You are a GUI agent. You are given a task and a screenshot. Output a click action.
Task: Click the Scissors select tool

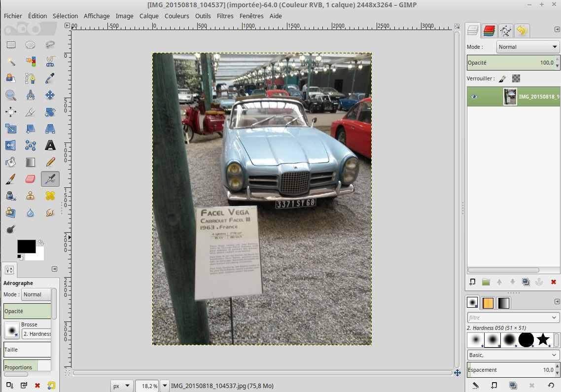[50, 62]
